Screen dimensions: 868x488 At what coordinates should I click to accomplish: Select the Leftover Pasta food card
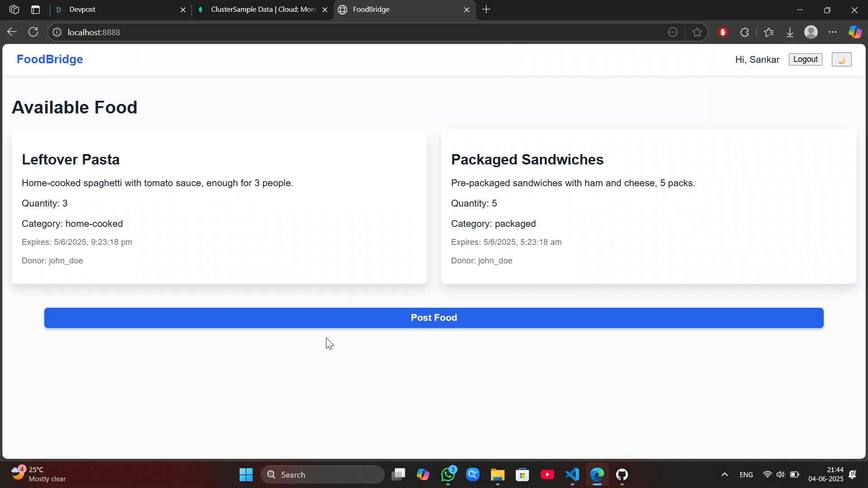pyautogui.click(x=219, y=207)
